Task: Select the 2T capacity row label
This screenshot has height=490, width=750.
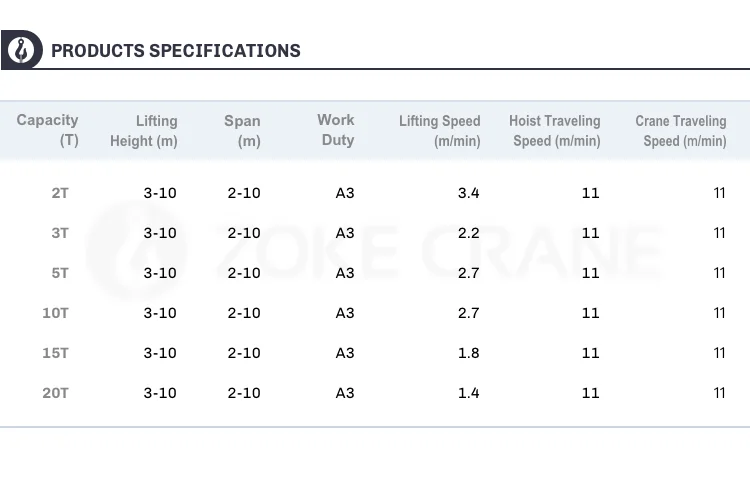Action: point(60,193)
